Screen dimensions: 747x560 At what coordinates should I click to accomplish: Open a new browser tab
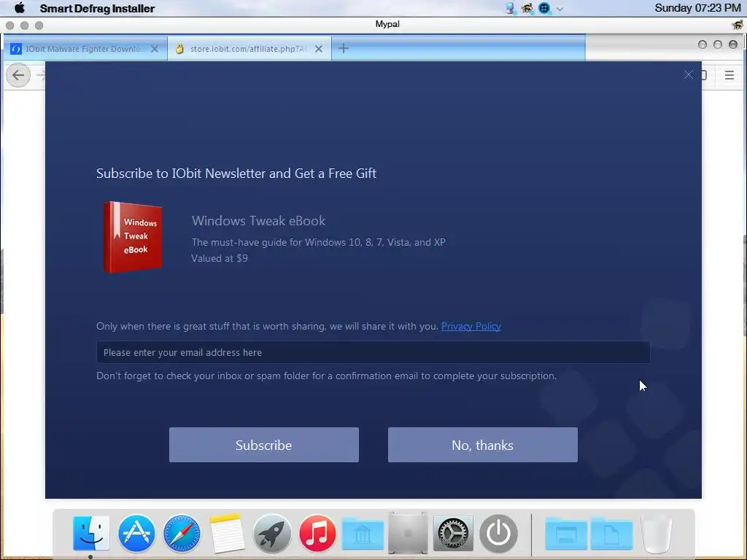click(x=344, y=48)
